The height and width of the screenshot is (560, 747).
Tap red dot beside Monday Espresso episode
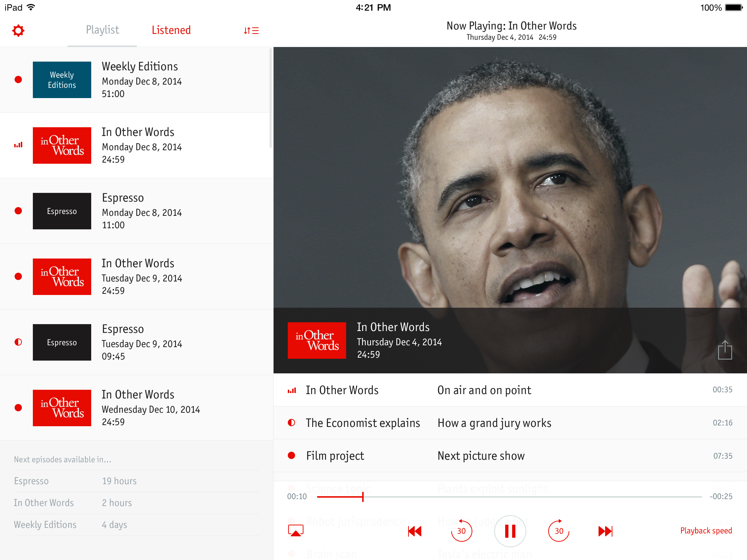tap(18, 211)
